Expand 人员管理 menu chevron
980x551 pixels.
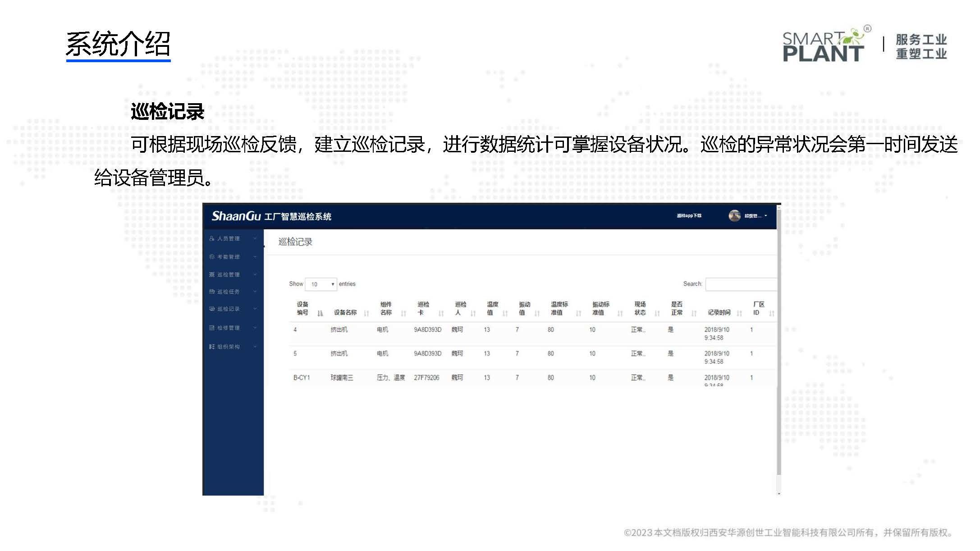click(x=255, y=238)
